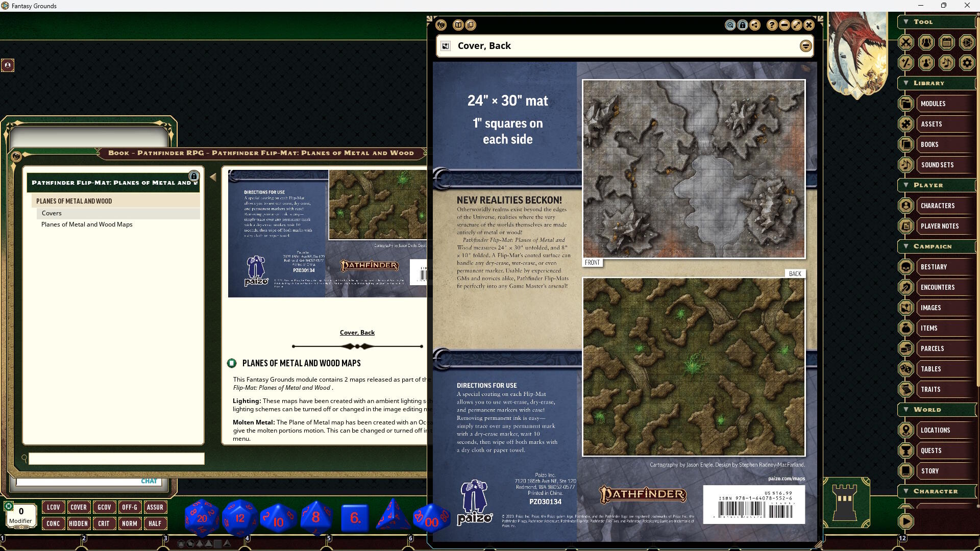Open the Traits list button

(947, 389)
